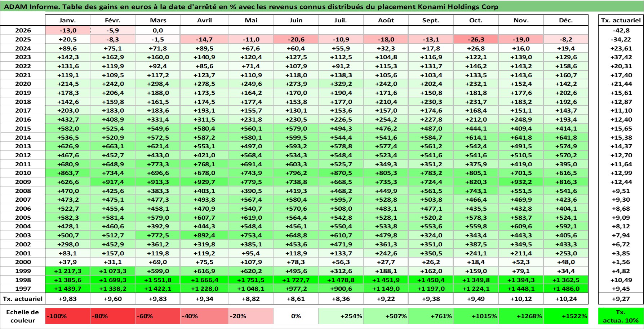Screen dimensions: 644x329
Task: Click the 'Sept.' column header
Action: [431, 20]
